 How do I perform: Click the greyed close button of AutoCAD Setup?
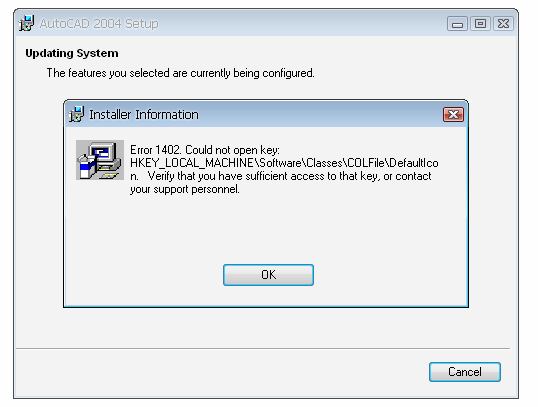pyautogui.click(x=503, y=24)
